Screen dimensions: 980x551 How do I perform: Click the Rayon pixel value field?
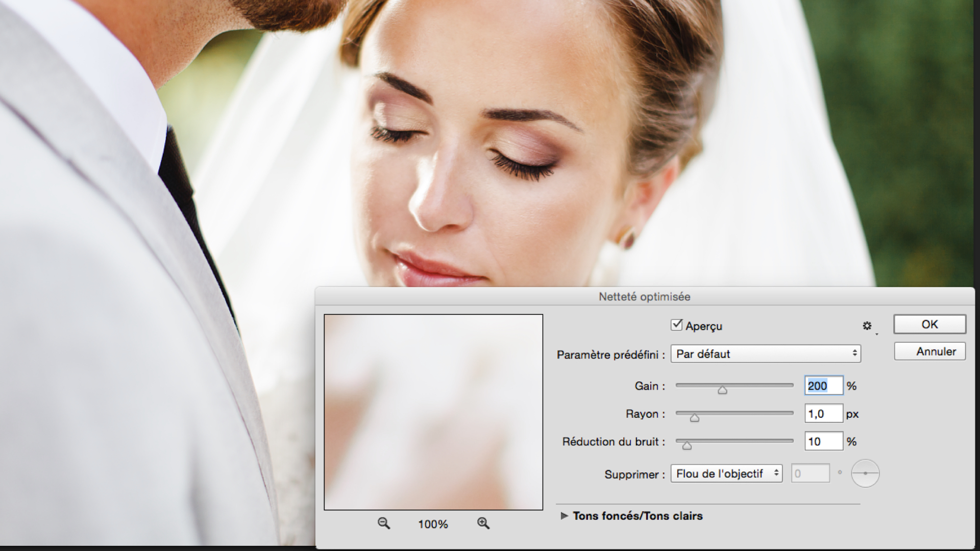click(823, 414)
